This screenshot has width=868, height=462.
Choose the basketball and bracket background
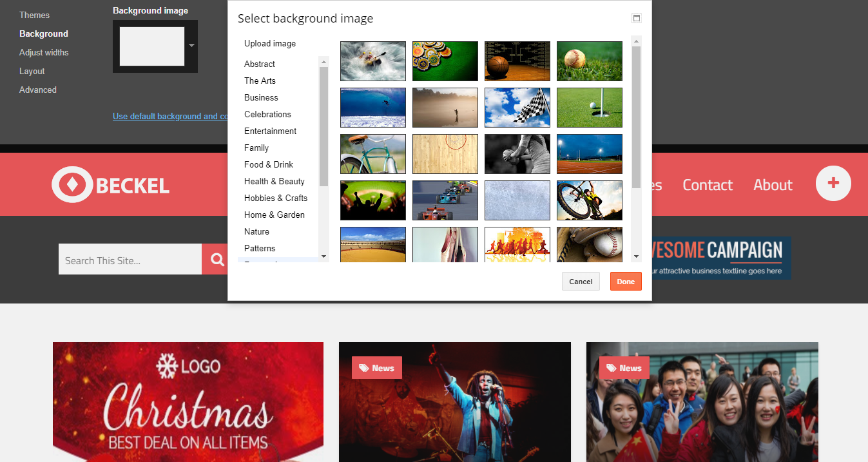point(517,61)
